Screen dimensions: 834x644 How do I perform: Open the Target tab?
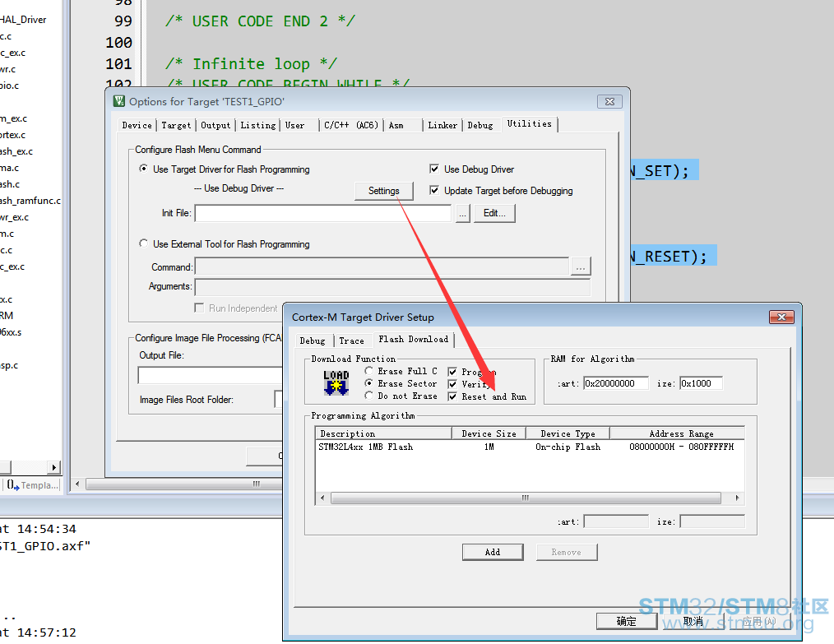[175, 126]
